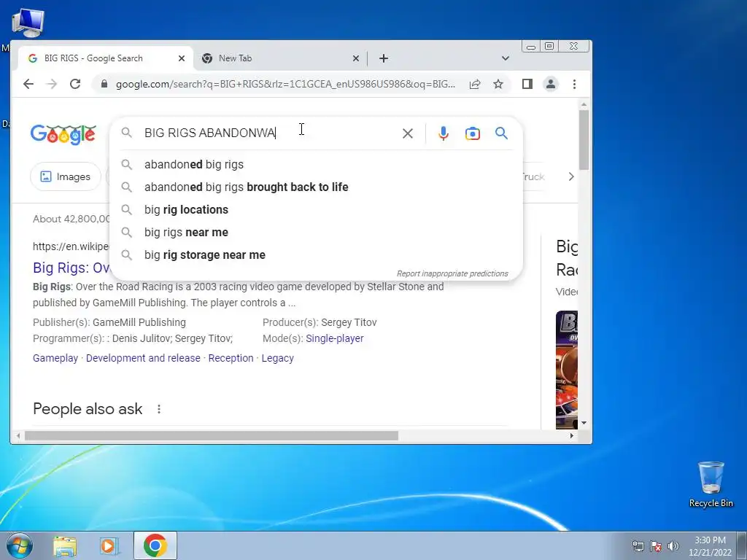Viewport: 747px width, 560px height.
Task: Open the tab search dropdown arrow
Action: 506,58
